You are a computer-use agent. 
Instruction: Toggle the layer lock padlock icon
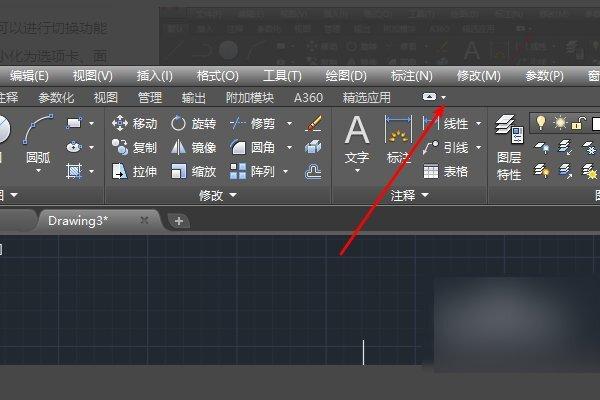pyautogui.click(x=579, y=123)
